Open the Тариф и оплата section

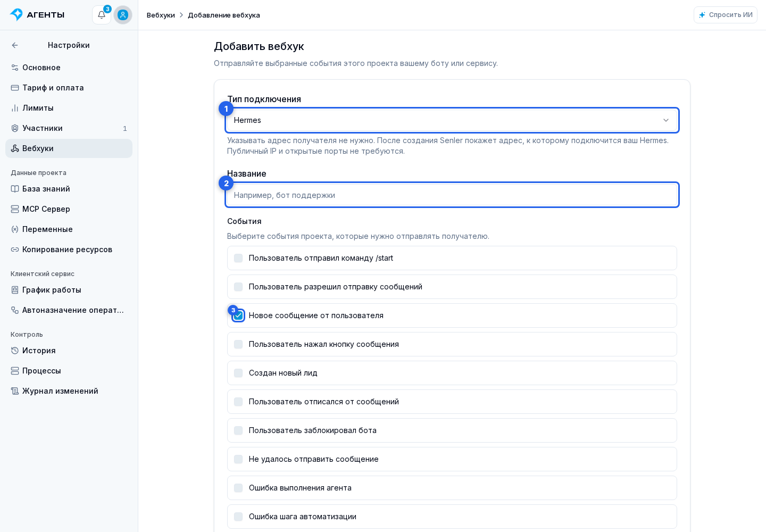click(69, 88)
